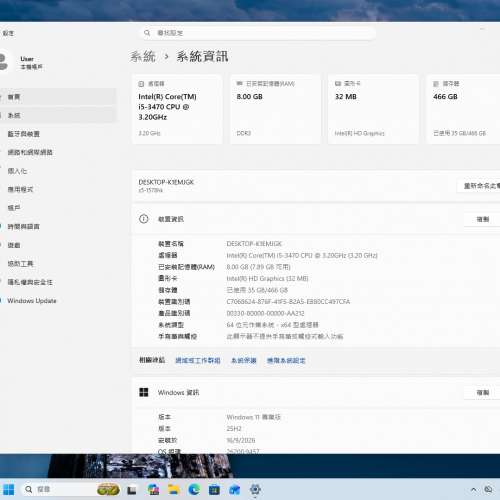This screenshot has width=500, height=500.
Task: Click the 64-bit system type value
Action: pyautogui.click(x=272, y=325)
